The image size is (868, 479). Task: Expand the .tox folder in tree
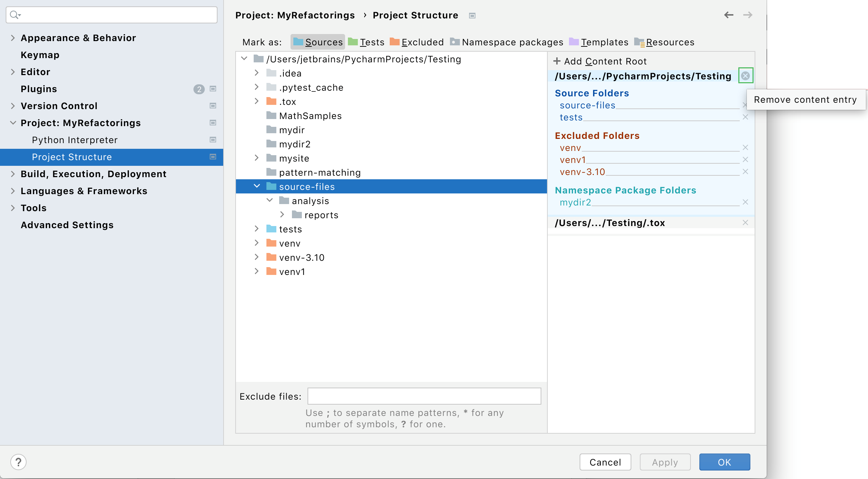[x=257, y=101]
